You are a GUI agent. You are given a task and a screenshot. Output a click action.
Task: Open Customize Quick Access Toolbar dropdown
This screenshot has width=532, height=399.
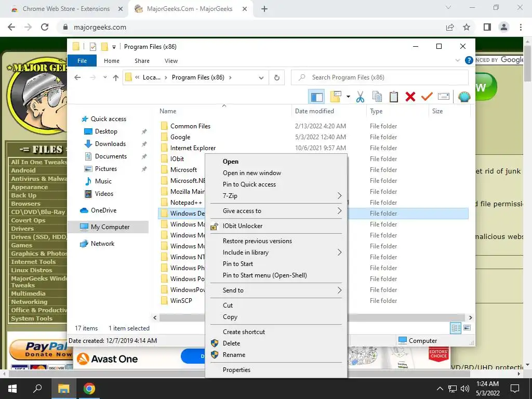pos(114,47)
